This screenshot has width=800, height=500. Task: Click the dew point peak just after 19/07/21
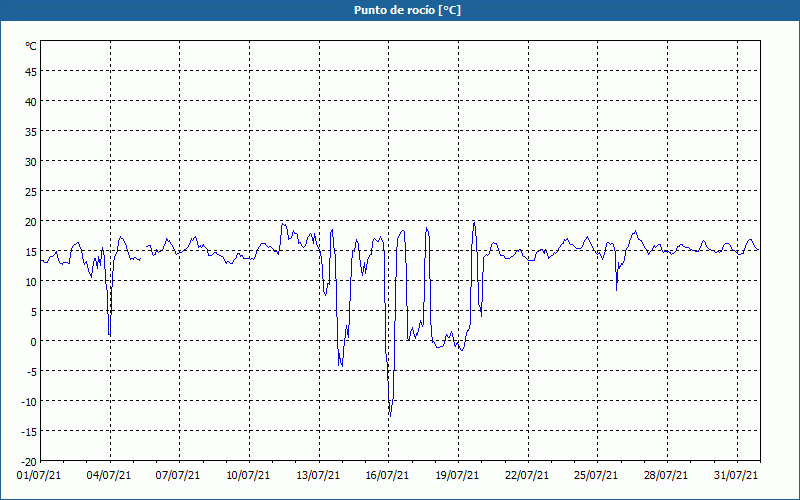(x=474, y=223)
